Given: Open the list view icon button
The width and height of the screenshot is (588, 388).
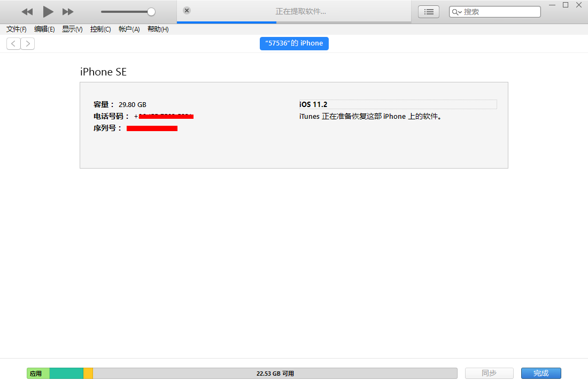Looking at the screenshot, I should pos(429,12).
